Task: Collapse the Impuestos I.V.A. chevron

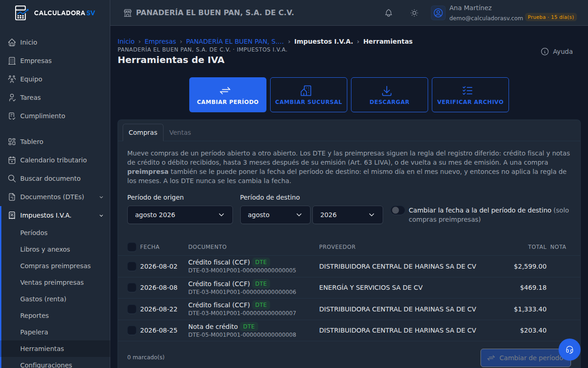Action: 102,215
